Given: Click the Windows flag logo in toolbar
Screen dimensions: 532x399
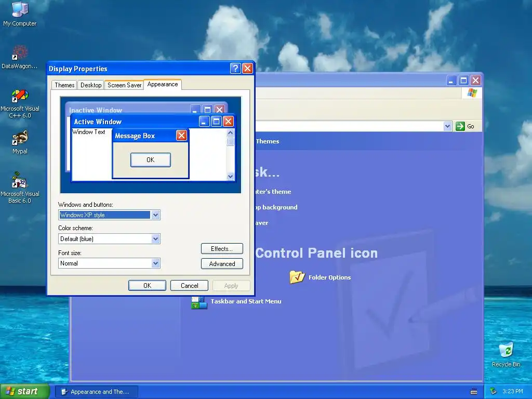Looking at the screenshot, I should pos(472,93).
